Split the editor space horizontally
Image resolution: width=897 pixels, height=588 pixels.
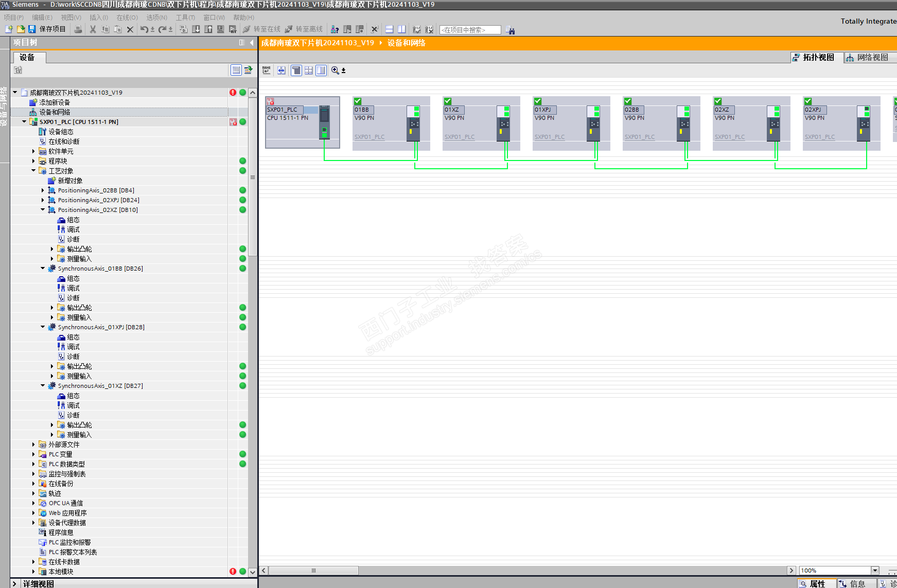389,29
